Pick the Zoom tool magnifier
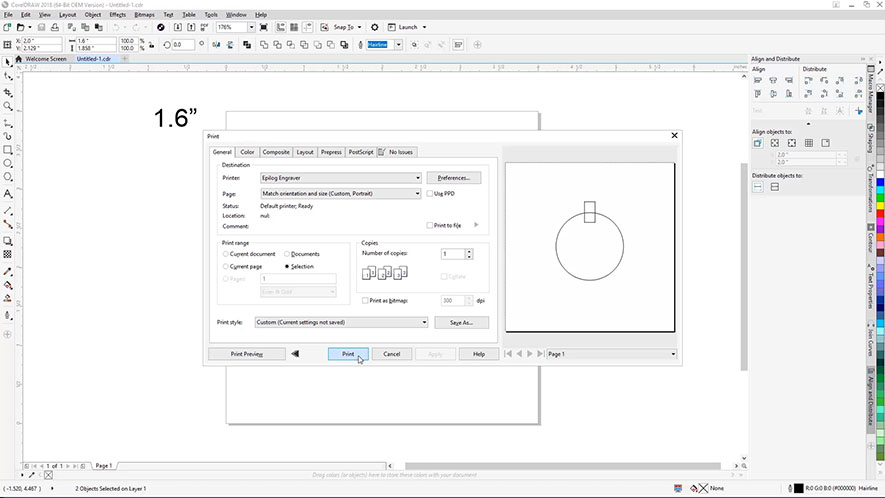 [8, 106]
